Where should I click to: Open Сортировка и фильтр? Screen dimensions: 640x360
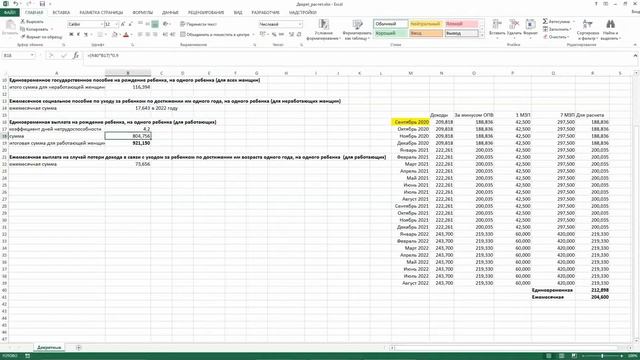pos(588,29)
